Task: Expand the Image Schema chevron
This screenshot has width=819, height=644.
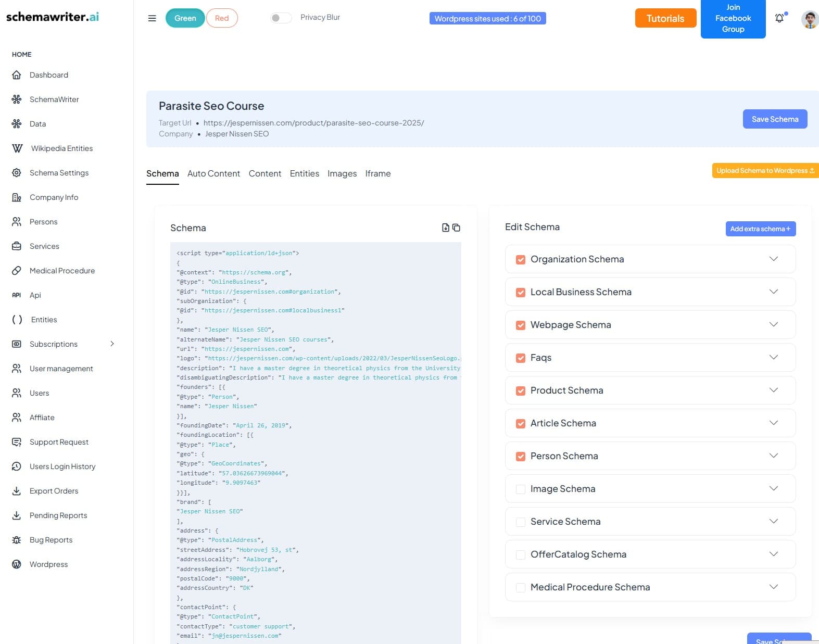Action: click(774, 488)
